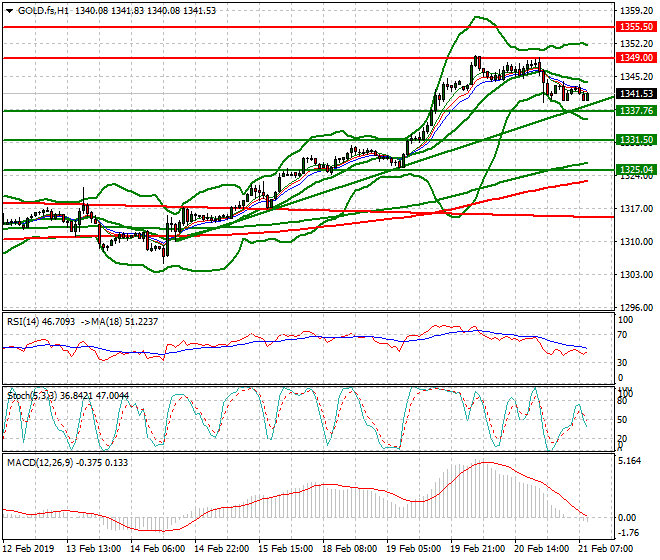The width and height of the screenshot is (660, 560).
Task: Click the 13 Feb 13:00 time axis label
Action: [x=93, y=549]
